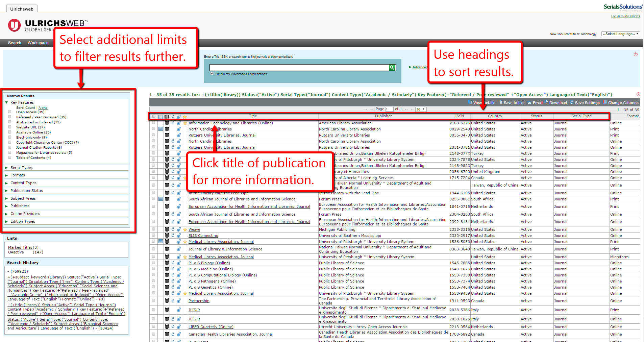The height and width of the screenshot is (342, 644).
Task: Expand the Serial Types section
Action: [x=6, y=168]
